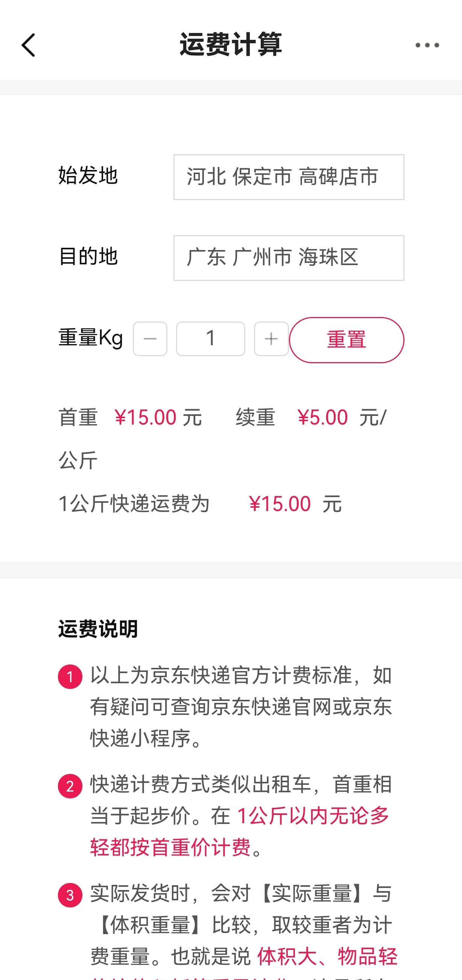Open the 目的地 destination selector field
Viewport: 462px width, 980px height.
click(289, 258)
